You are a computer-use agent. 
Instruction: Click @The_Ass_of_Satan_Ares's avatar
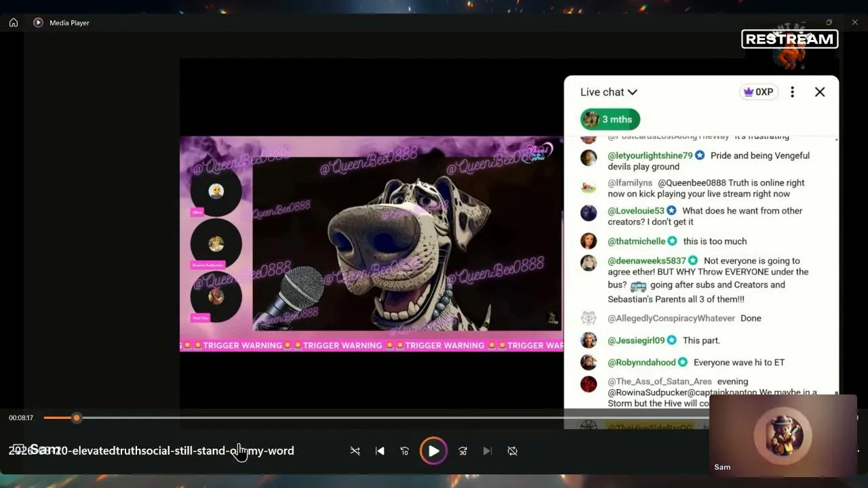(589, 384)
